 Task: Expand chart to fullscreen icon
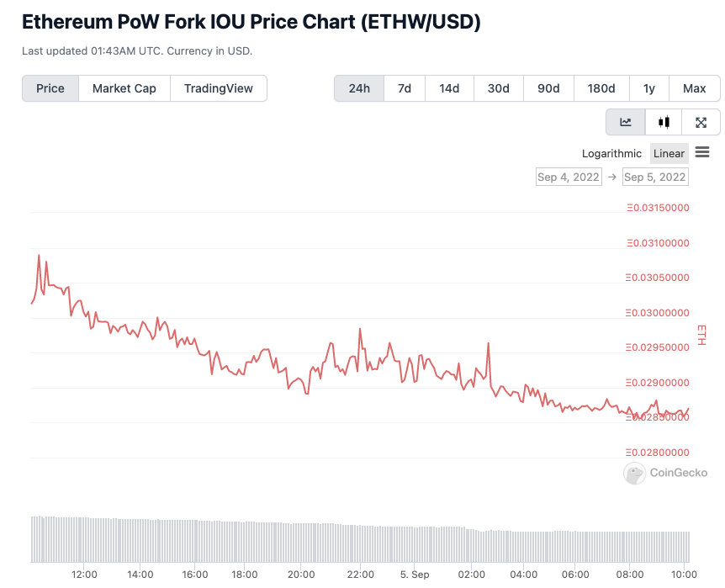[701, 122]
